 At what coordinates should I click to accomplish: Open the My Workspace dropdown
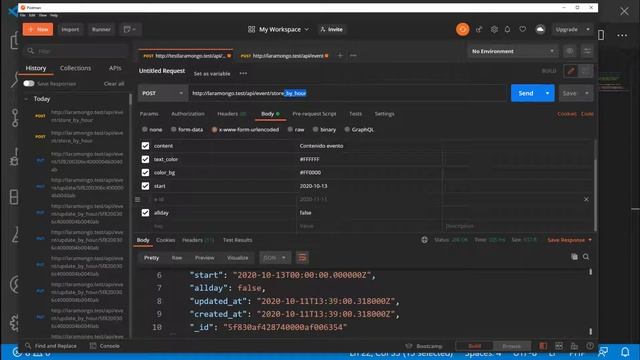278,29
